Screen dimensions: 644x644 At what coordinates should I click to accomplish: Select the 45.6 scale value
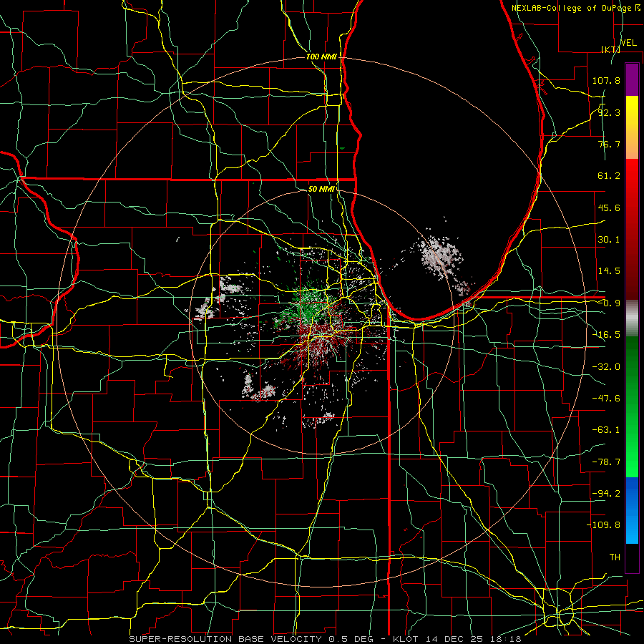[x=609, y=208]
